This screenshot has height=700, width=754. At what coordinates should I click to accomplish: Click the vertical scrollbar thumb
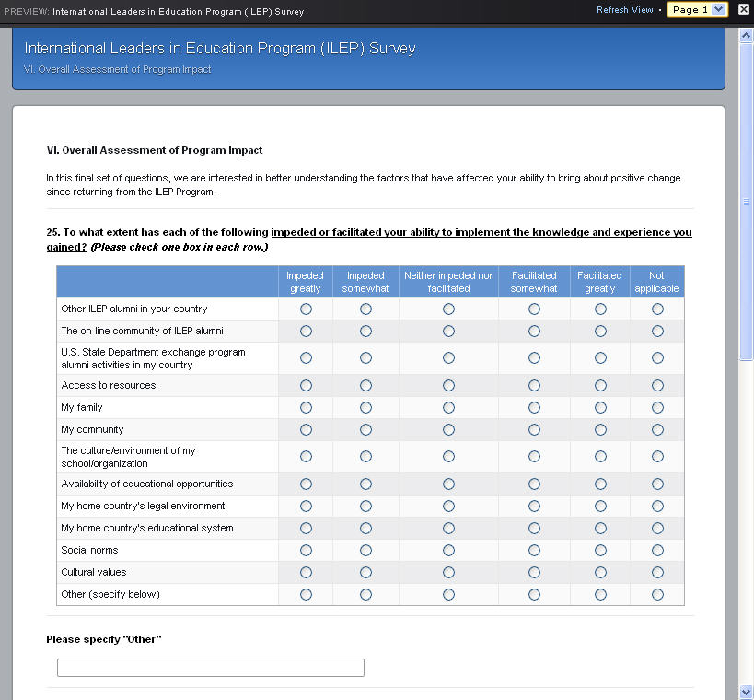(746, 201)
